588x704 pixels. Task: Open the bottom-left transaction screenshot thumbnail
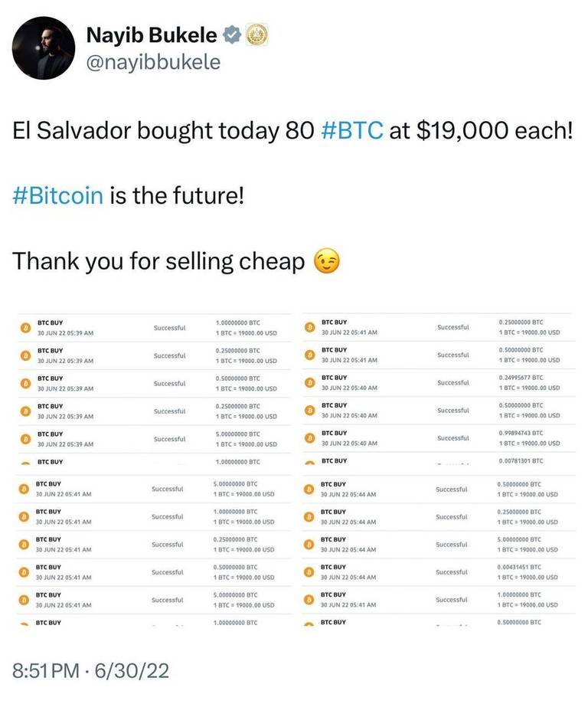pyautogui.click(x=154, y=551)
